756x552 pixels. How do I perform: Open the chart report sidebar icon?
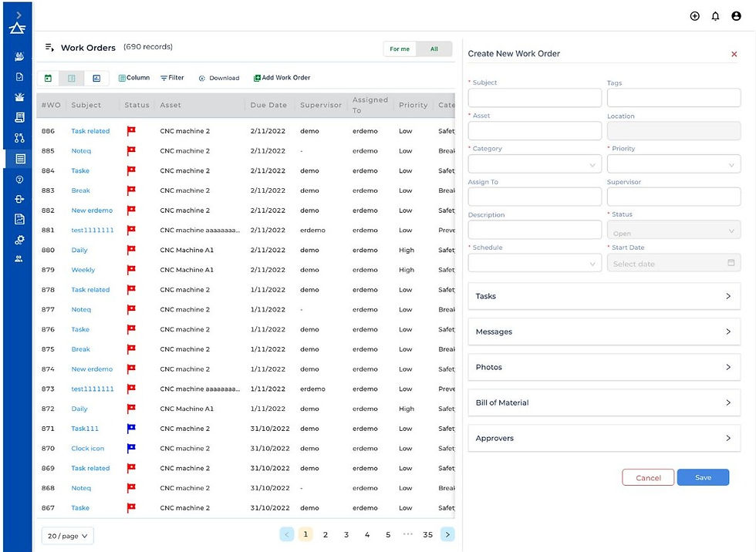19,219
